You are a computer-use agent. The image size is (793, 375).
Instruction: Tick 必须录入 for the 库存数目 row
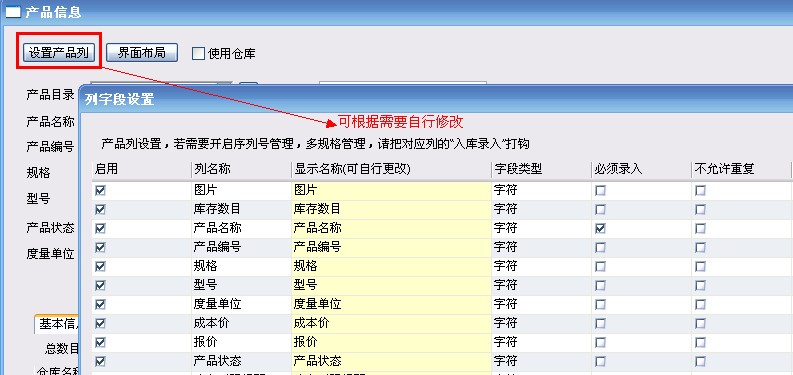[x=600, y=209]
